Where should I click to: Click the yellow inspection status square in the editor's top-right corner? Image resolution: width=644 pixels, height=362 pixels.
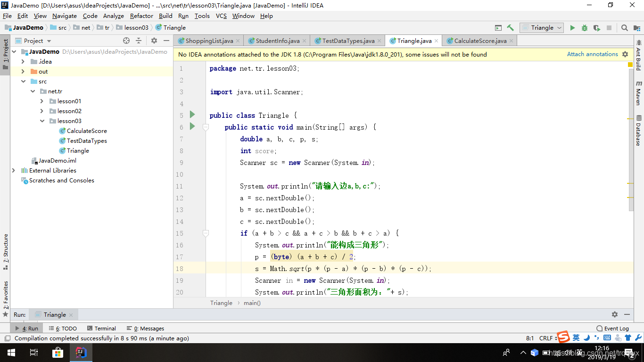(630, 65)
